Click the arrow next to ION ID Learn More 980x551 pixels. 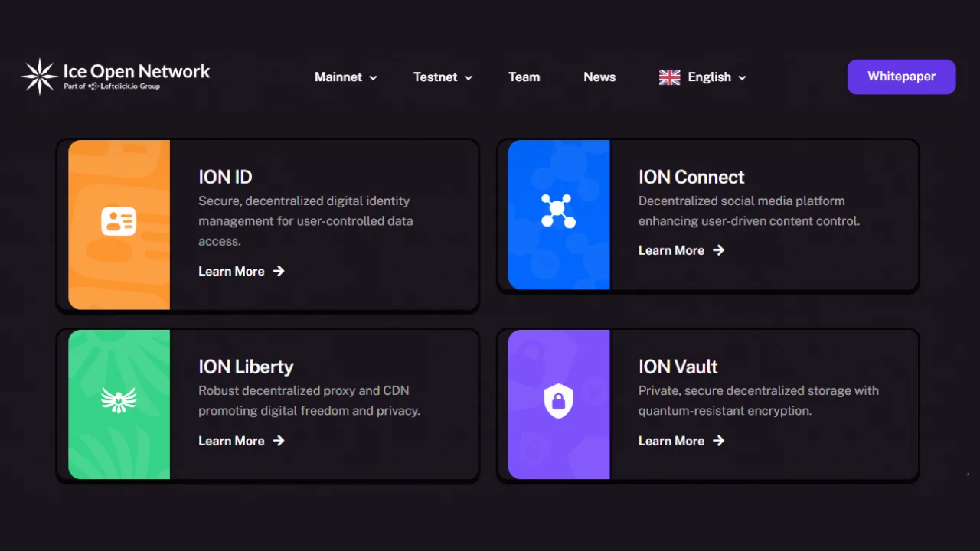(279, 271)
